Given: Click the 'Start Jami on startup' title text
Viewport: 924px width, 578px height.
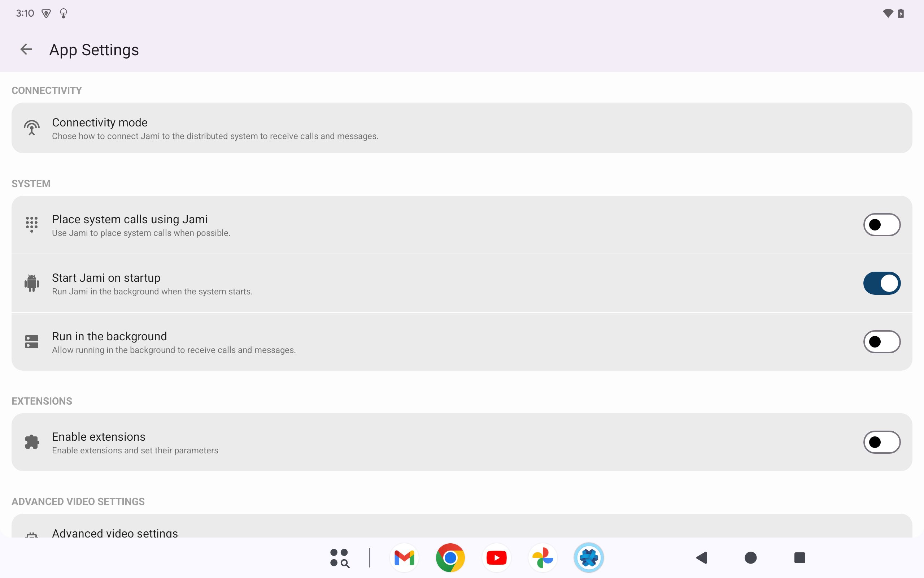Looking at the screenshot, I should point(106,278).
